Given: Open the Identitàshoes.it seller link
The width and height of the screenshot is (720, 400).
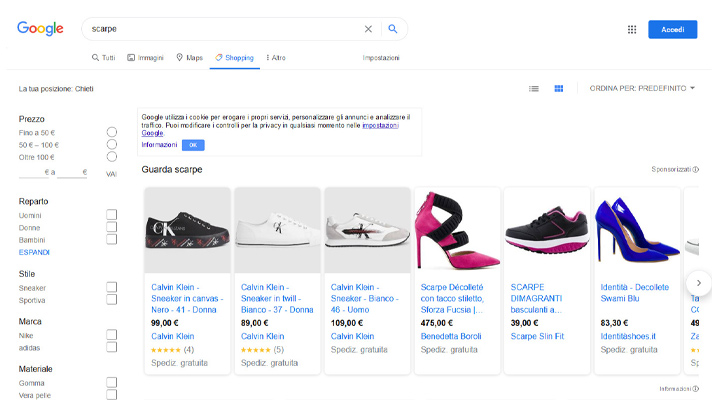Looking at the screenshot, I should click(x=628, y=336).
